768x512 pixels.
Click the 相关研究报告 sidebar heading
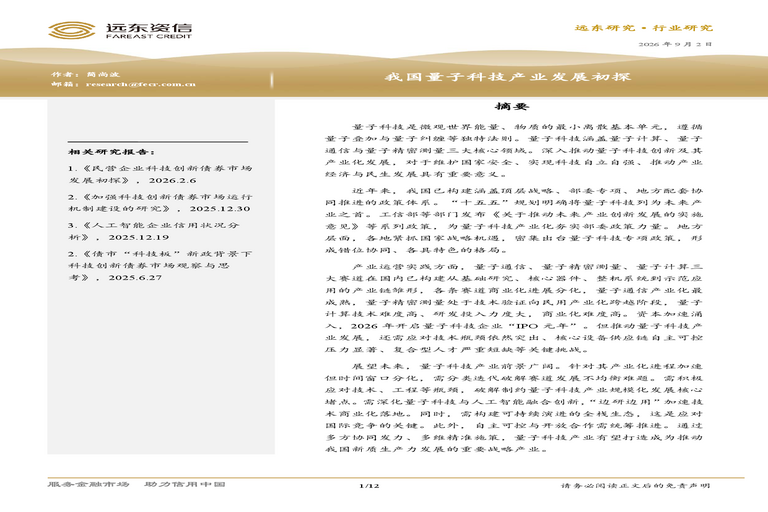[111, 152]
